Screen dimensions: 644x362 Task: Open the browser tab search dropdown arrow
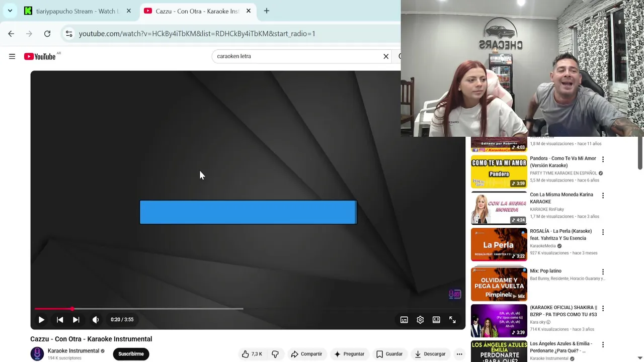click(10, 11)
